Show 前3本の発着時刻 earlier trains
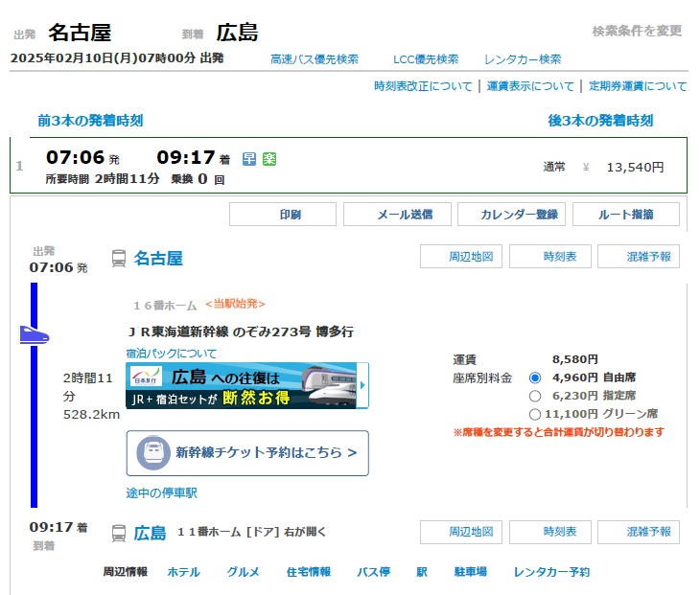Image resolution: width=700 pixels, height=595 pixels. point(90,121)
